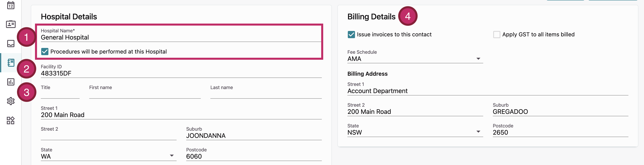Uncheck 'Procedures will be performed at this Hospital'

pos(44,52)
